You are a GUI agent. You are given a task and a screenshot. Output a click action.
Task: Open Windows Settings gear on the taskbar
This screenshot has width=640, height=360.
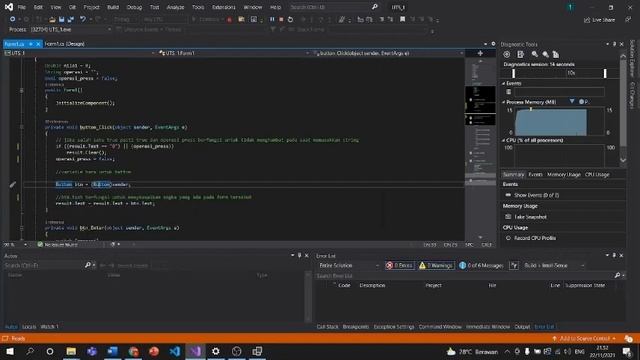point(216,351)
